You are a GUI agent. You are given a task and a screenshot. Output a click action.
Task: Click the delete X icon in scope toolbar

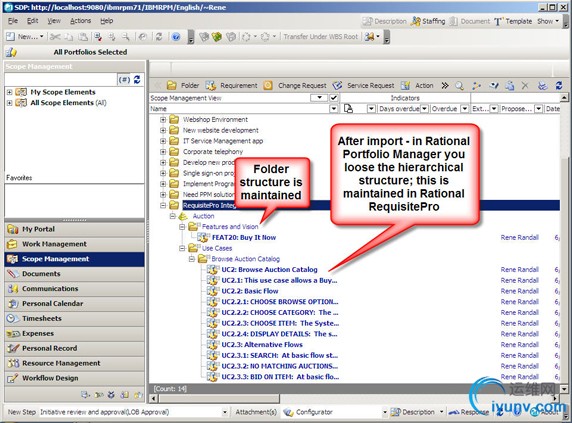(525, 86)
